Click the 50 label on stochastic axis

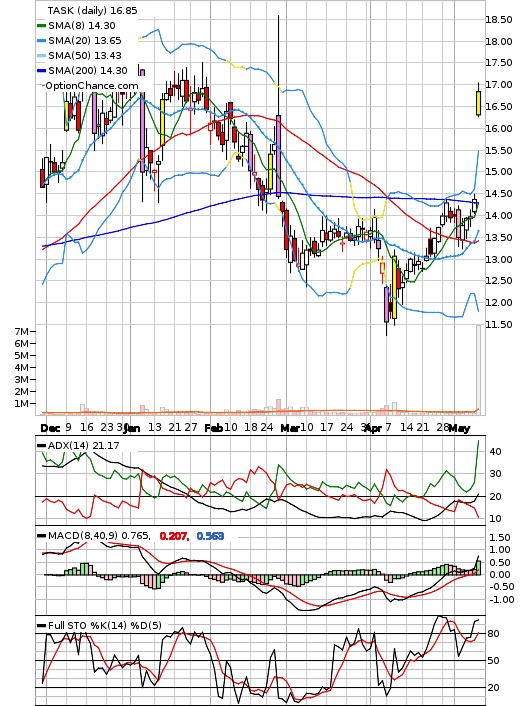(494, 661)
